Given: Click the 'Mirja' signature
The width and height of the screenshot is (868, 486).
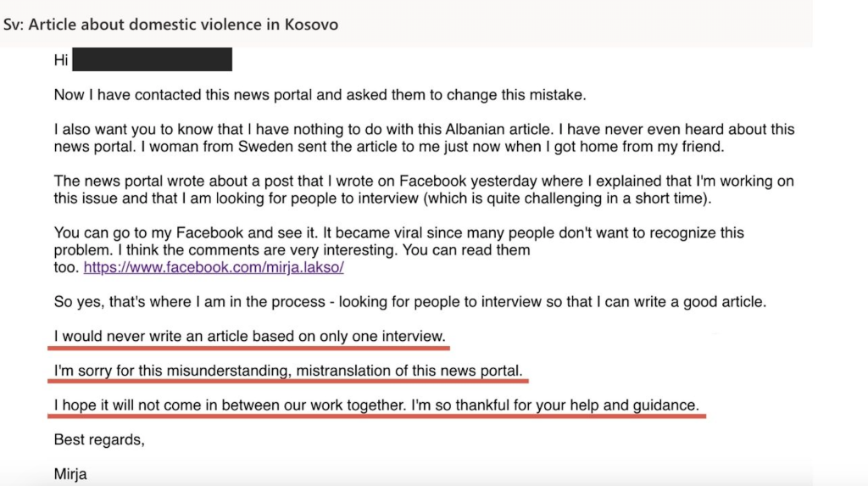Looking at the screenshot, I should [70, 474].
